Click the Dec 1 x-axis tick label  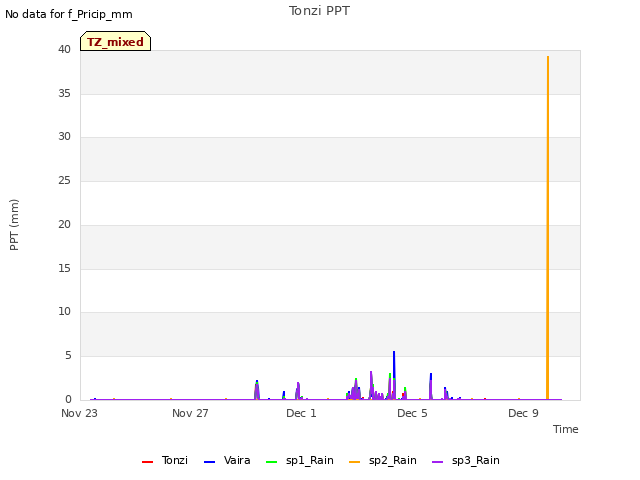(301, 413)
